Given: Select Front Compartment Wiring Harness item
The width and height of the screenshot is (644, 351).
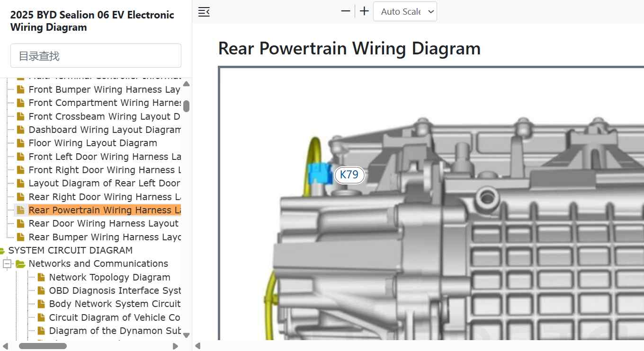Looking at the screenshot, I should 105,103.
